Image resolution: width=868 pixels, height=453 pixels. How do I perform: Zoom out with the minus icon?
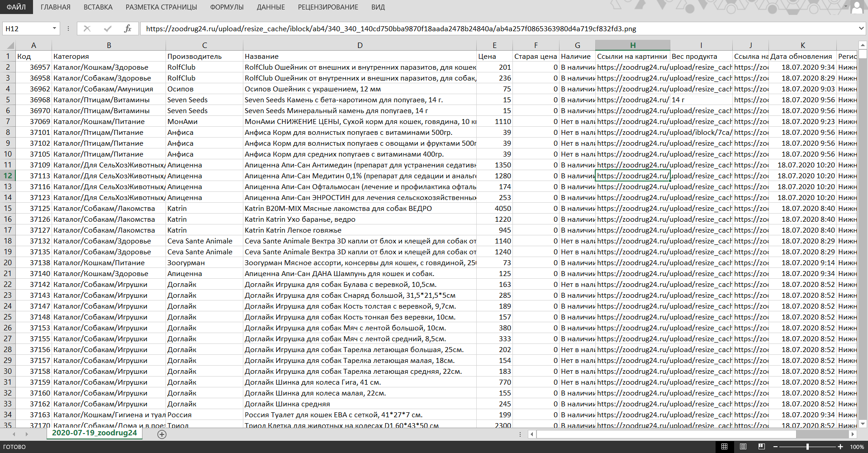pyautogui.click(x=775, y=447)
